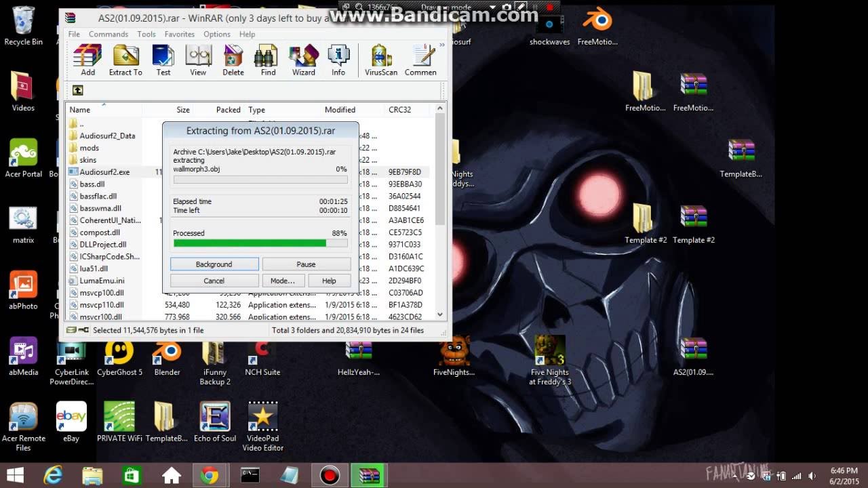Screen dimensions: 868x488
Task: Click the Pause extraction button
Action: 306,264
